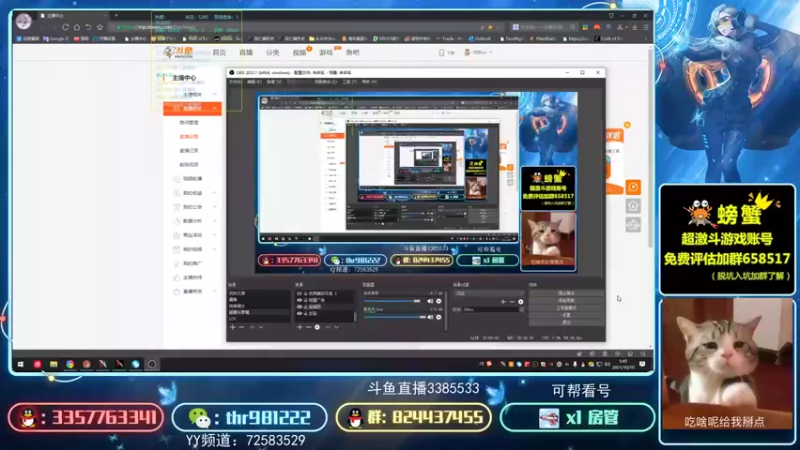
Task: Open Douyu 首页 nav tab
Action: point(219,53)
